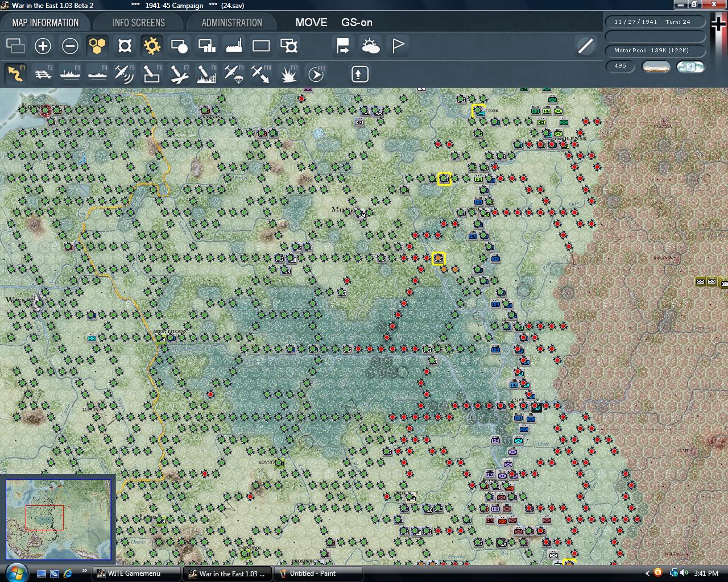The image size is (728, 582).
Task: Toggle the yellow gear overlay
Action: (152, 45)
